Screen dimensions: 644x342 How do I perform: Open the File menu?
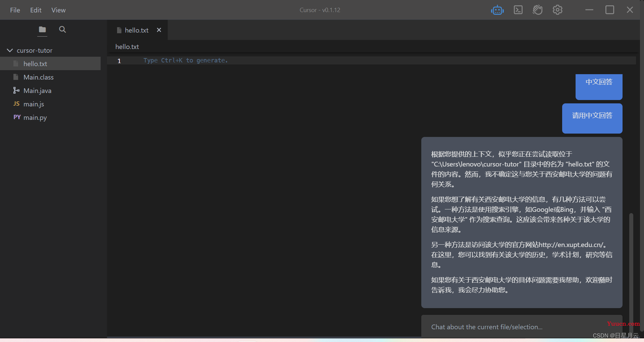[15, 10]
